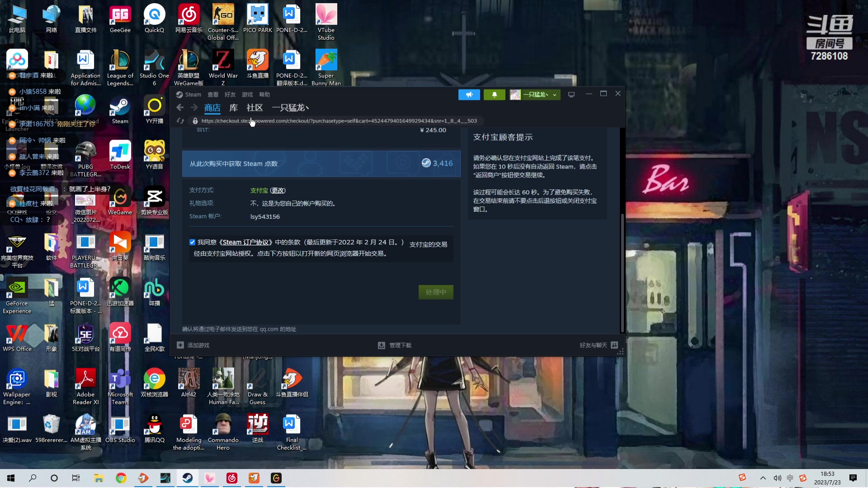
Task: Open the 好友 menu
Action: (230, 94)
